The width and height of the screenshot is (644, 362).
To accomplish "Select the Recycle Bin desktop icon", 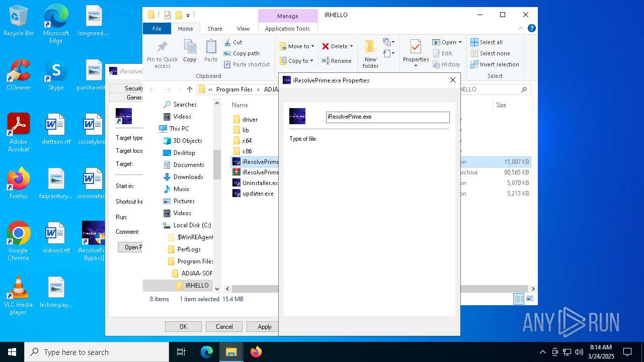I will (x=19, y=21).
